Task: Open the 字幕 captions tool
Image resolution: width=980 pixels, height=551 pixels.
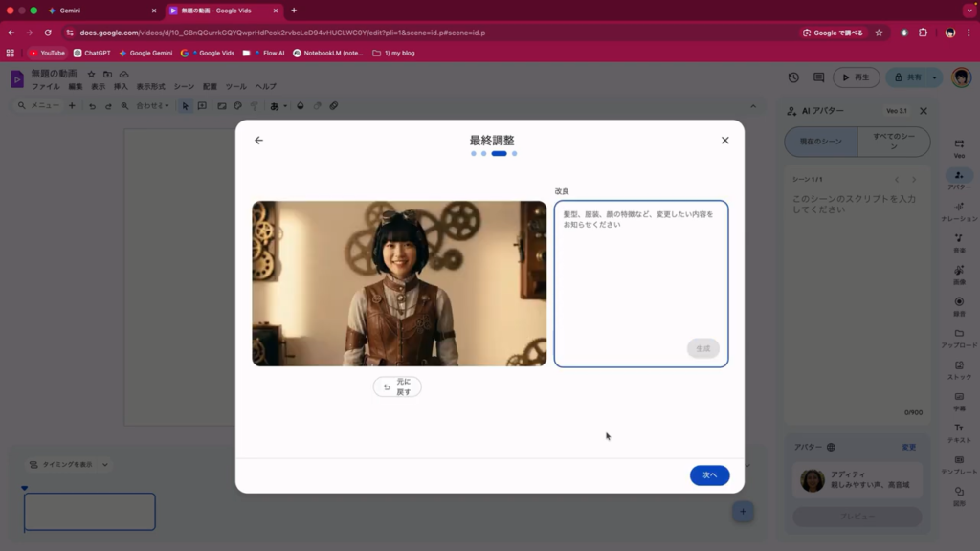Action: click(959, 400)
